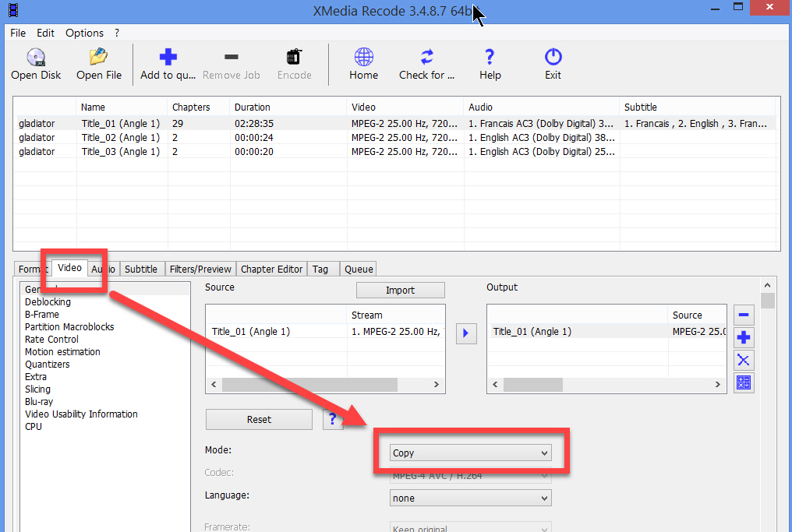Expand the Mode dropdown showing Copy
Screen dimensions: 792x532
tap(470, 453)
